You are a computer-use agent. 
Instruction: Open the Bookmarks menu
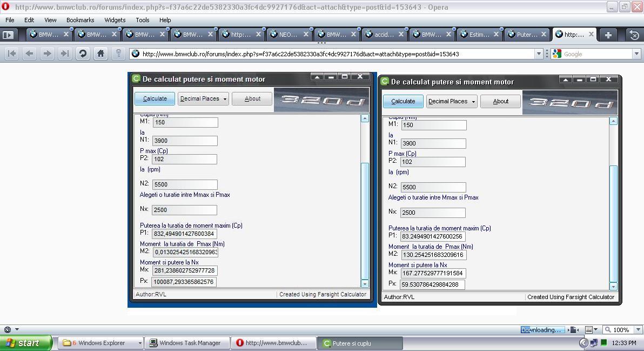coord(80,20)
